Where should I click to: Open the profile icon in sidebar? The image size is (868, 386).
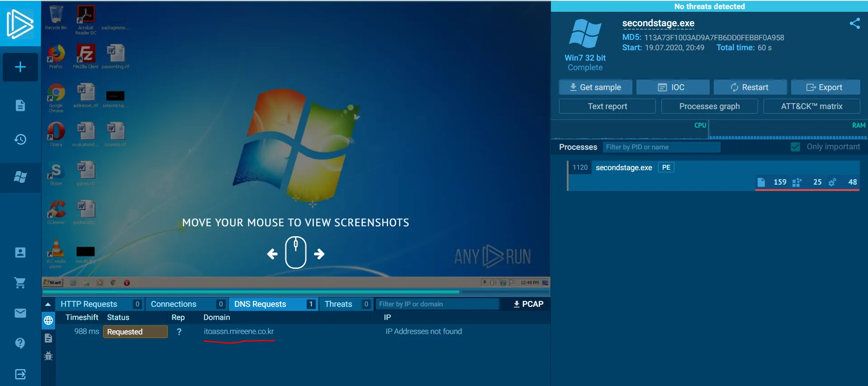point(20,253)
